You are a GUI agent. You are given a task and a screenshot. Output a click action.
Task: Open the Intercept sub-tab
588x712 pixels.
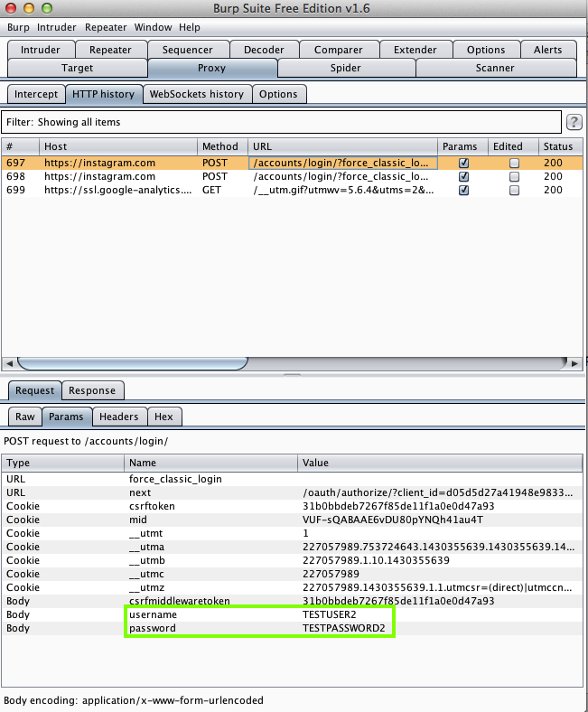[x=36, y=94]
